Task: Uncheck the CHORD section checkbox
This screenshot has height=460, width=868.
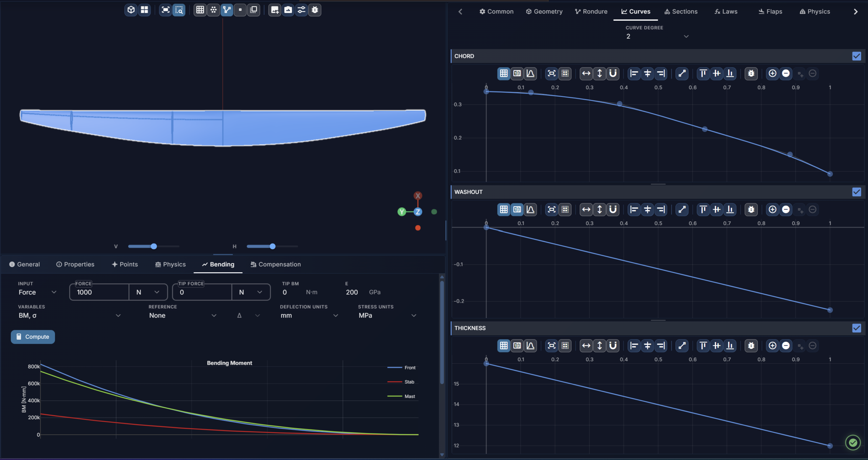Action: click(856, 56)
